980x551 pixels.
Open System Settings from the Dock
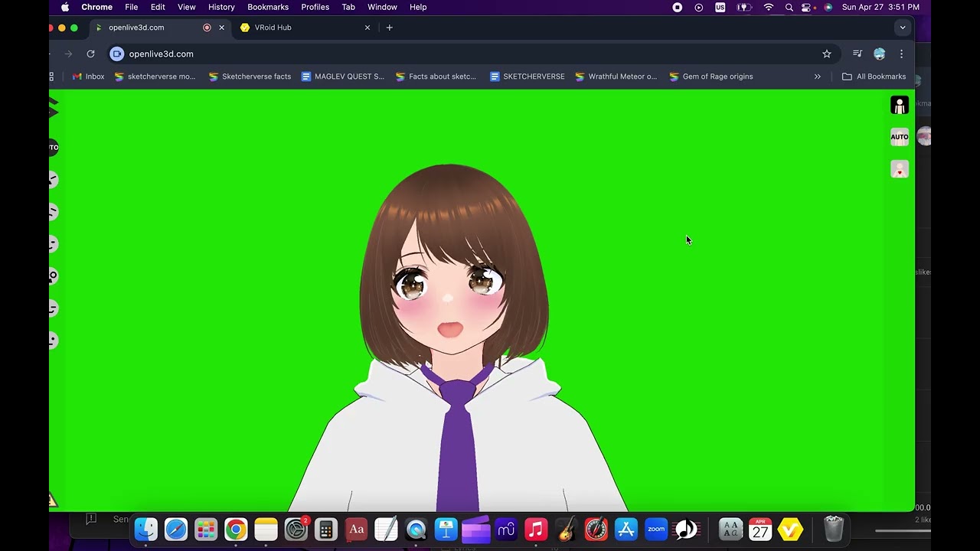296,530
